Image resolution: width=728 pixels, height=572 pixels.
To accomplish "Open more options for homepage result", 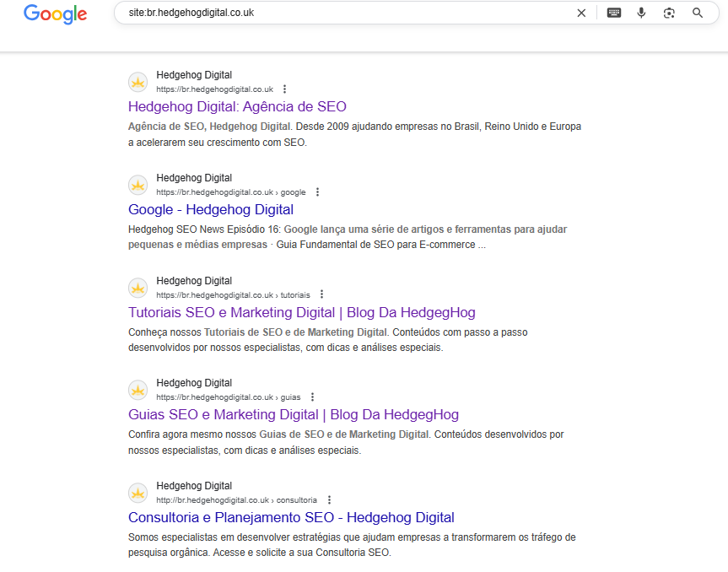I will click(285, 89).
